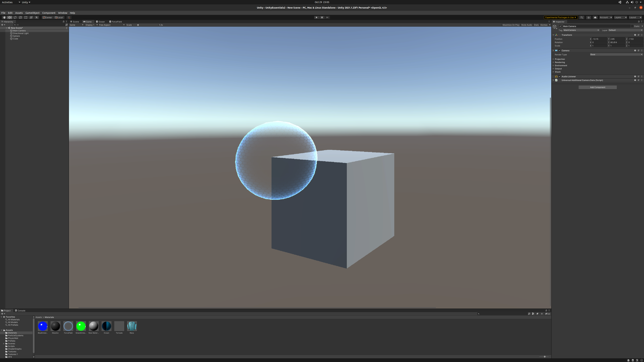Open Universal Additional Camera Data options

[642, 80]
